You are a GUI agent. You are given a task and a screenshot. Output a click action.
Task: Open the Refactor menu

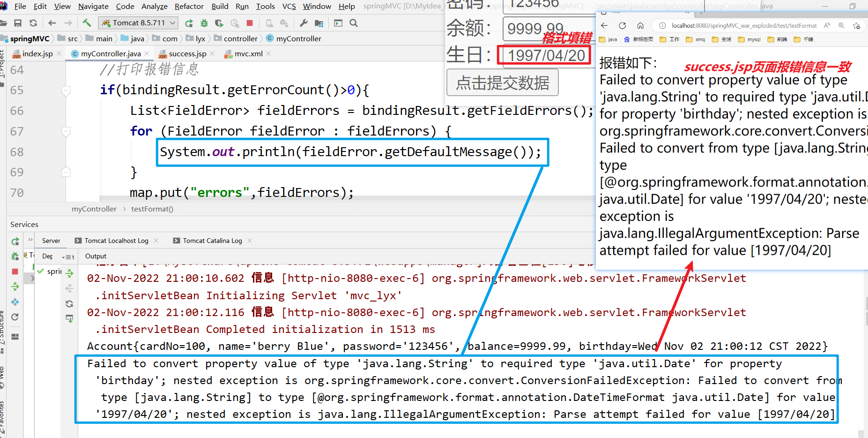coord(189,6)
